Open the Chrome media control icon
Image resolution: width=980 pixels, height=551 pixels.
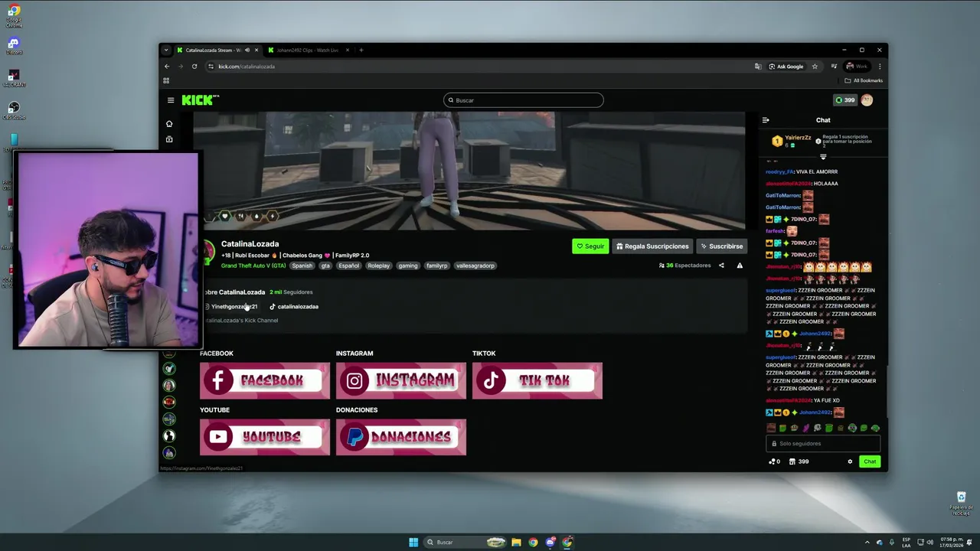click(x=834, y=67)
